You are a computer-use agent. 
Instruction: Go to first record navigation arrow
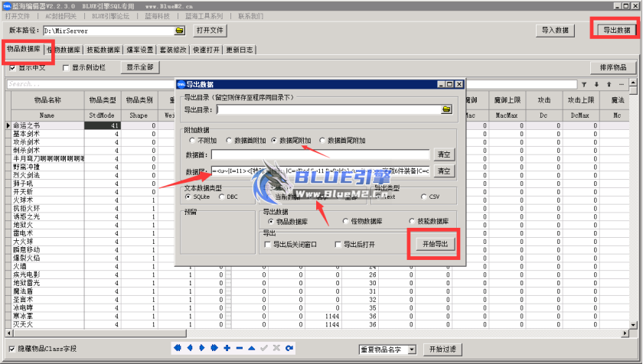tap(178, 349)
